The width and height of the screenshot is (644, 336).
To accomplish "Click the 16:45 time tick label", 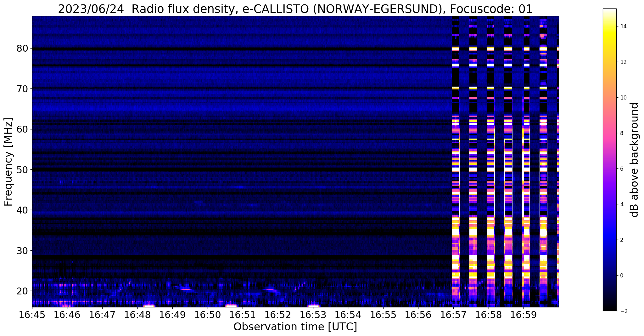I will [32, 315].
